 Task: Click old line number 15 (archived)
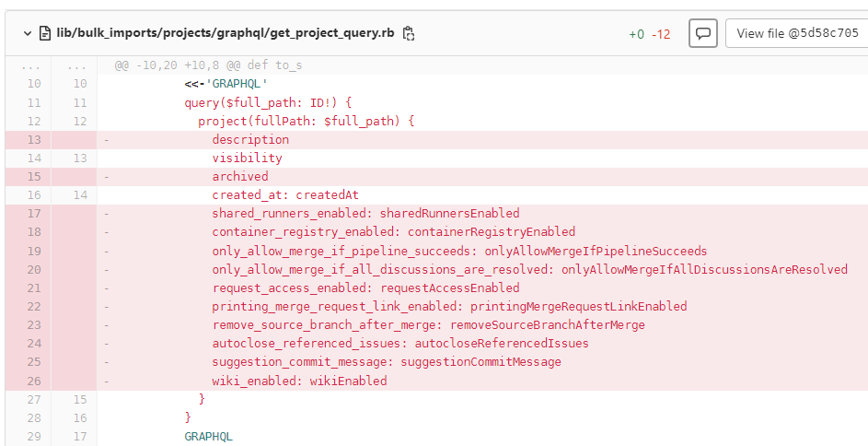coord(34,177)
